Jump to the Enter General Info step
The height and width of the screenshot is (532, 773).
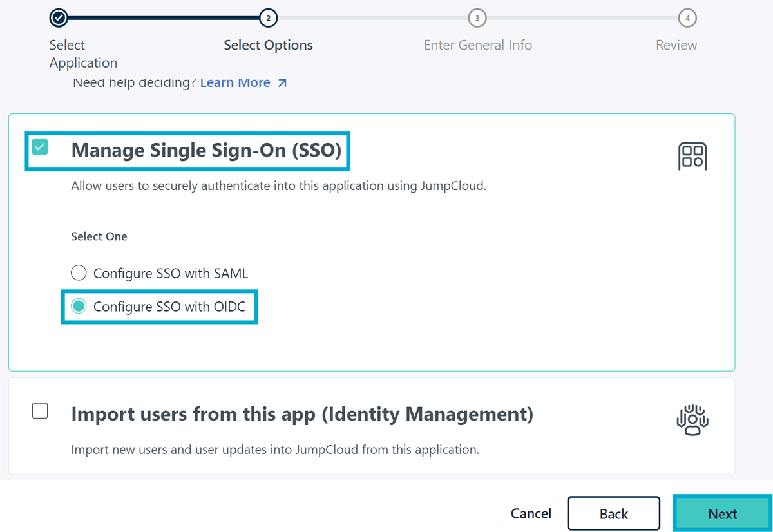[x=477, y=45]
